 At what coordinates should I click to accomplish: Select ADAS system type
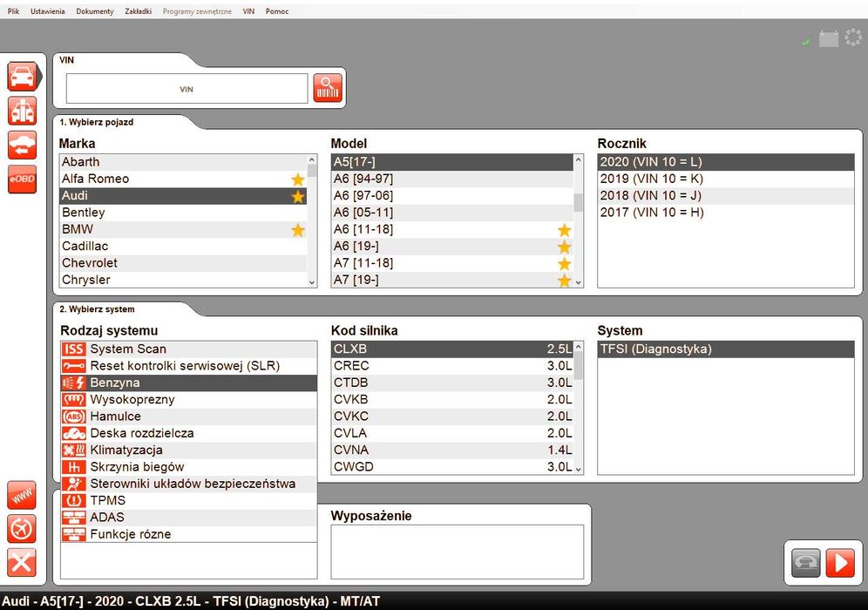coord(189,518)
